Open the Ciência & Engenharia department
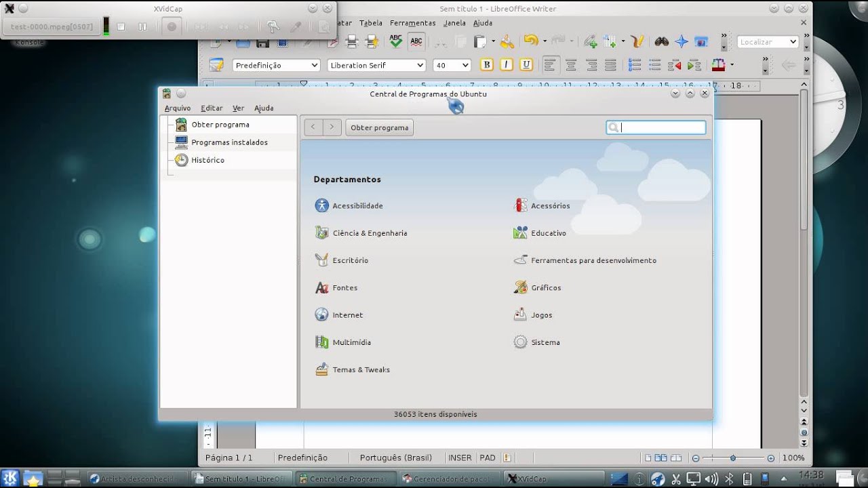This screenshot has height=488, width=868. (x=361, y=233)
